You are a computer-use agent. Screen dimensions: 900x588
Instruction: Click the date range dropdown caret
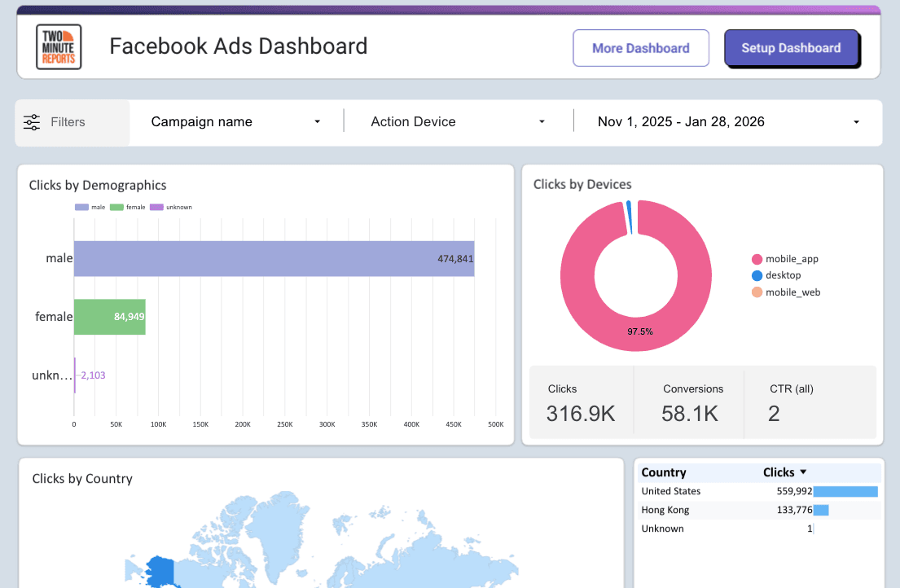[856, 121]
